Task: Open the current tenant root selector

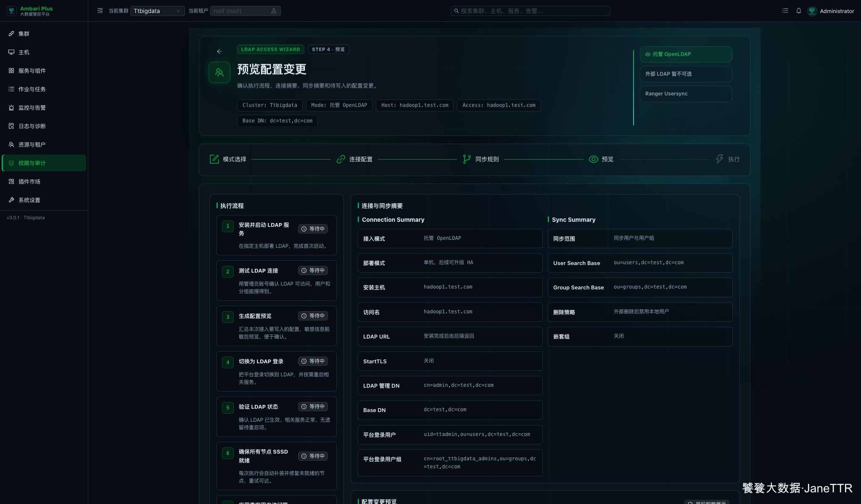Action: pos(245,11)
